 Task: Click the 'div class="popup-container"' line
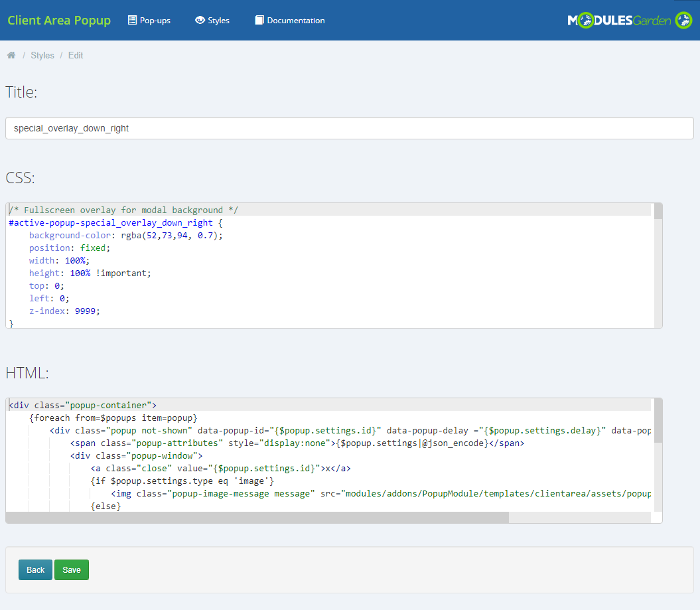[82, 405]
